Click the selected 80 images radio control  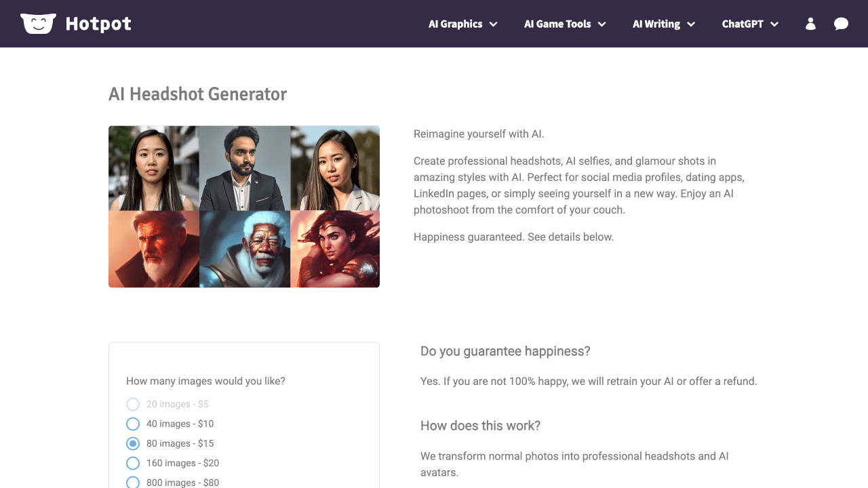133,443
